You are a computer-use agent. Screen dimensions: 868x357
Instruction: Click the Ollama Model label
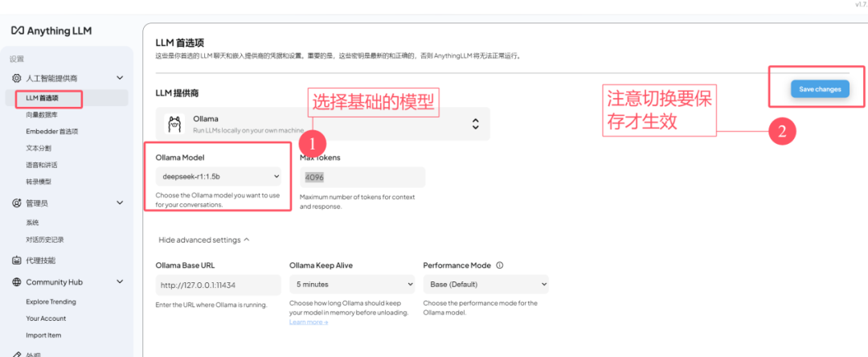coord(180,157)
